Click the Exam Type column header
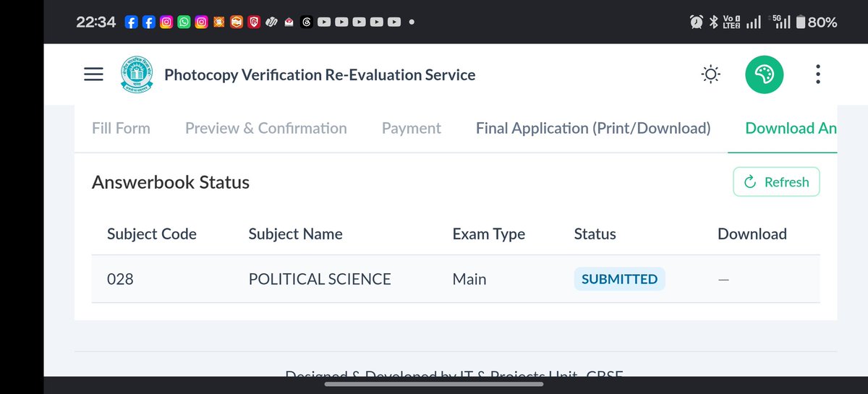The height and width of the screenshot is (394, 868). tap(489, 234)
